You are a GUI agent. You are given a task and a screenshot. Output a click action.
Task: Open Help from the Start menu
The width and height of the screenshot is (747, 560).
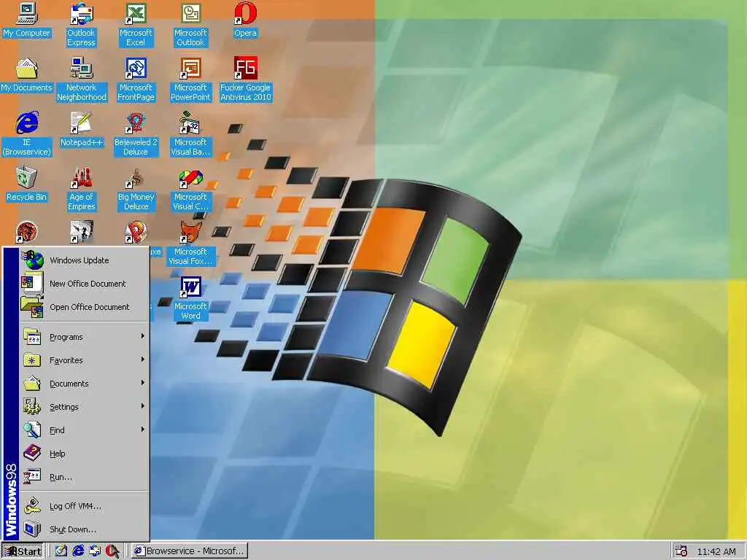click(85, 454)
